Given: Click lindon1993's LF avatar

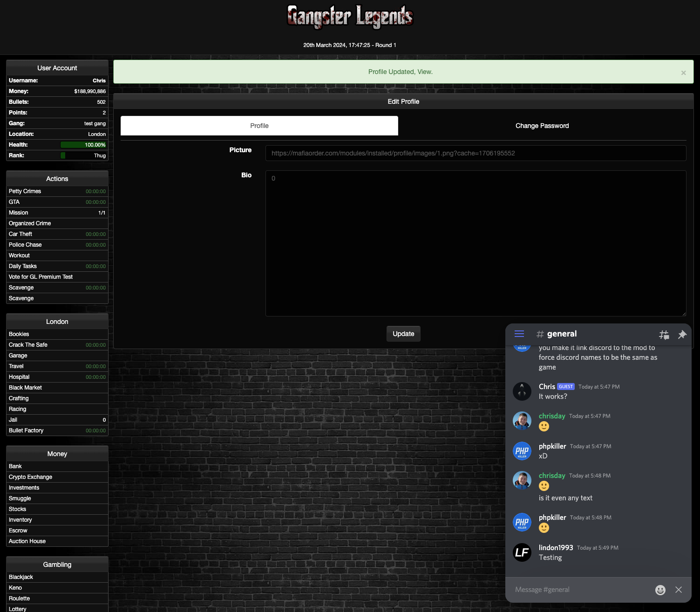Looking at the screenshot, I should pos(522,552).
